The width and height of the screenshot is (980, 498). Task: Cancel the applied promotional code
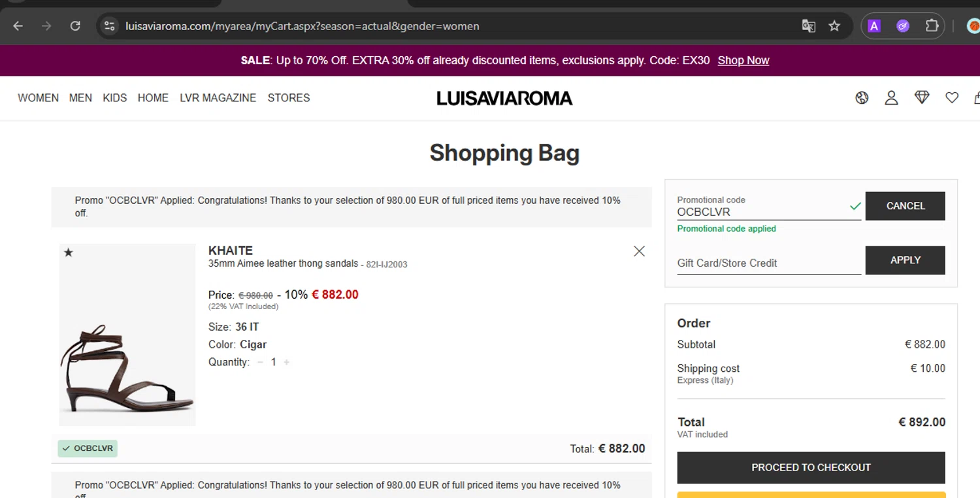(x=905, y=206)
